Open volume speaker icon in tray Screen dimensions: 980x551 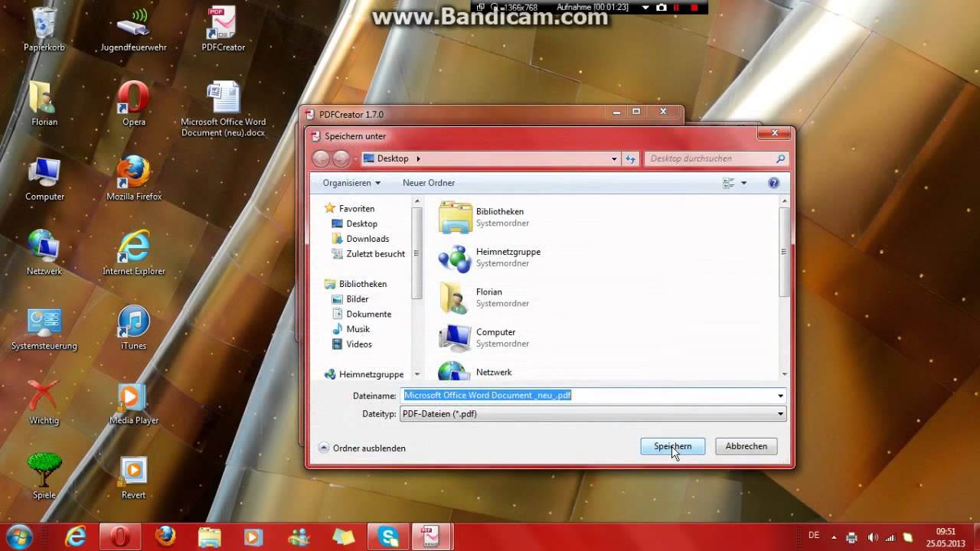(x=871, y=537)
